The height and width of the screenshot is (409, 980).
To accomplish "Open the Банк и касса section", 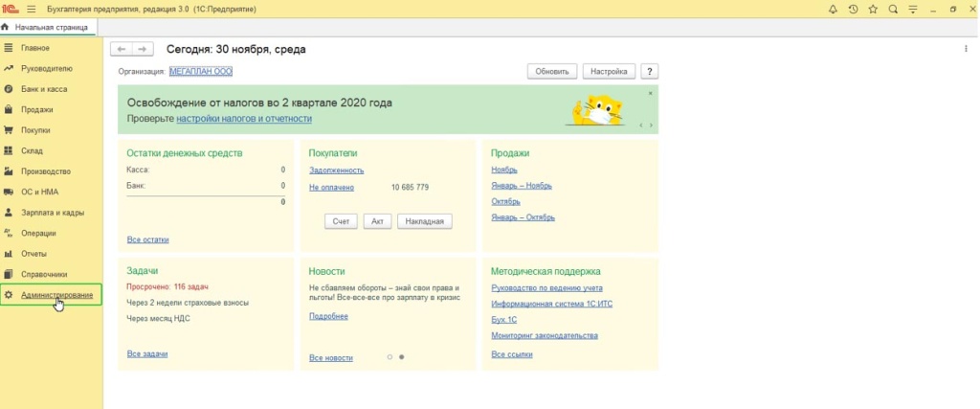I will [43, 89].
